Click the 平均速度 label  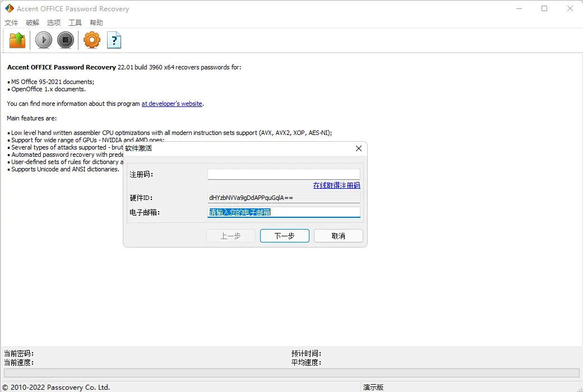306,362
